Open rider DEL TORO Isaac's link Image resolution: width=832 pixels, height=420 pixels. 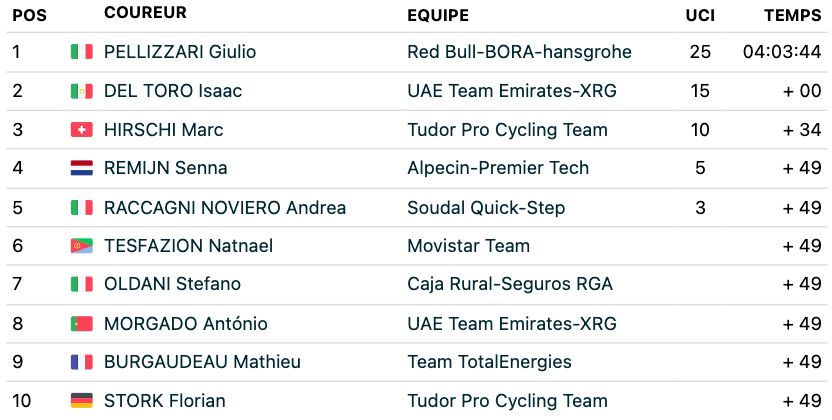tap(173, 91)
